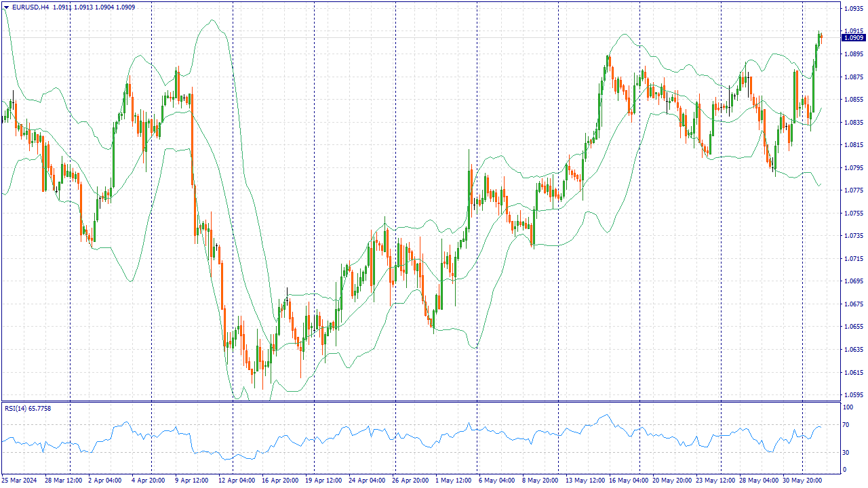Click the 28 Mar 12:00 time label

63,481
